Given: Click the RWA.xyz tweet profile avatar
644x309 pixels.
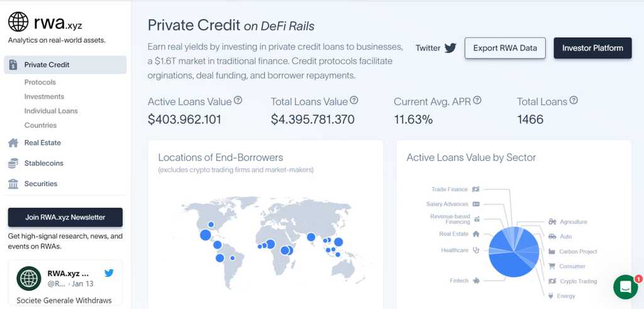Looking at the screenshot, I should [x=29, y=278].
